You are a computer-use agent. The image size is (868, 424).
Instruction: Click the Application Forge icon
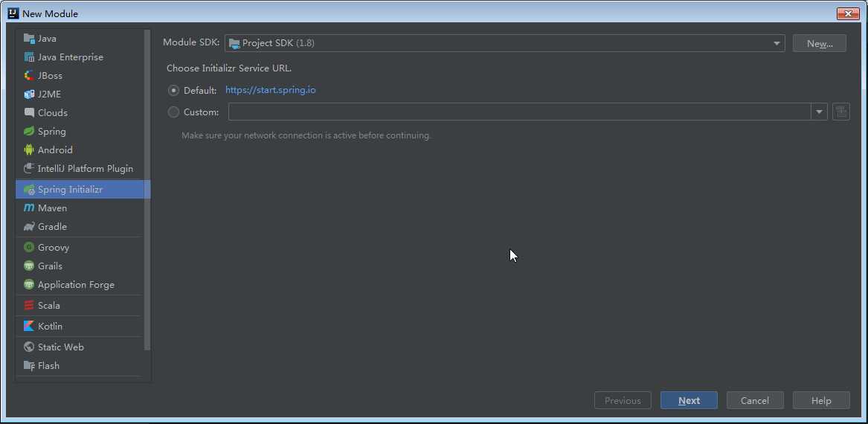[29, 284]
